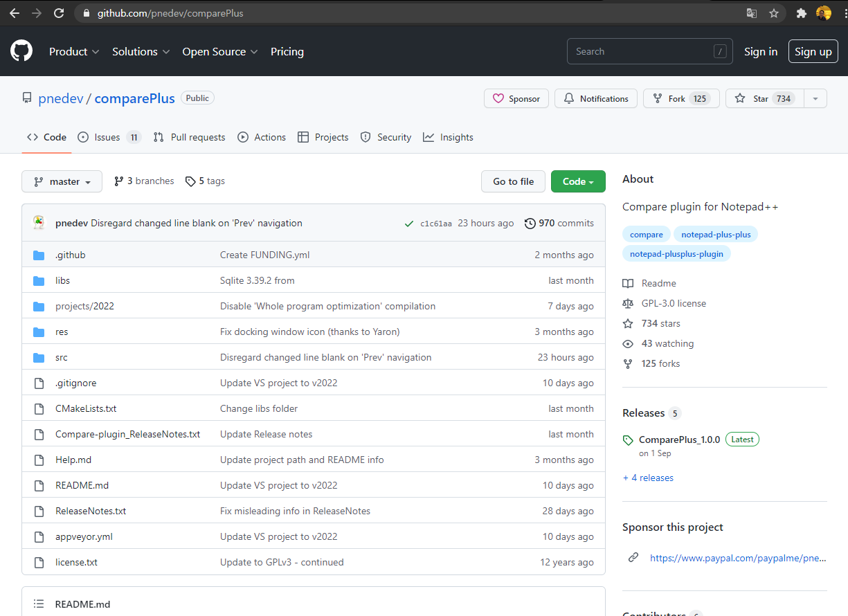Screen dimensions: 848x616
Task: Open the 970 commits history
Action: click(559, 223)
